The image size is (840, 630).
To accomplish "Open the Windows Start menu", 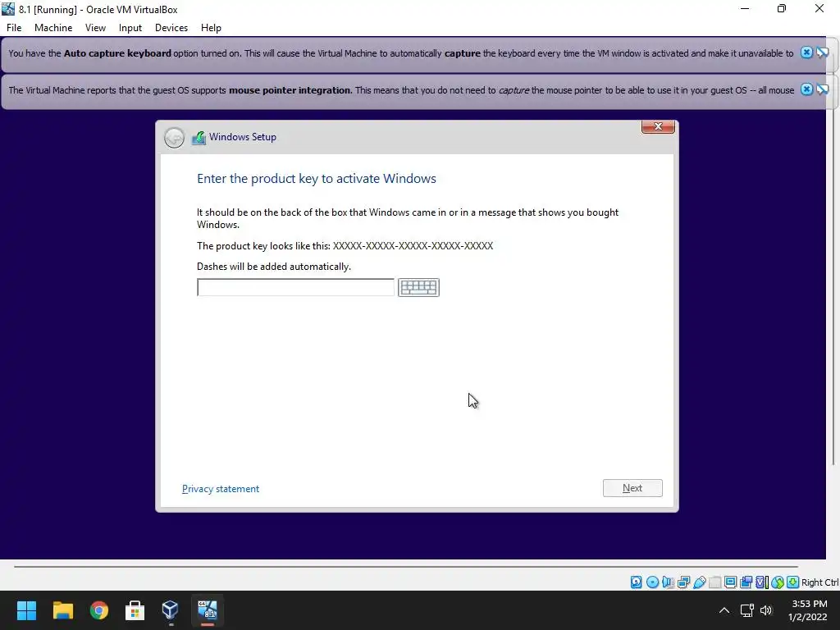I will pyautogui.click(x=26, y=610).
